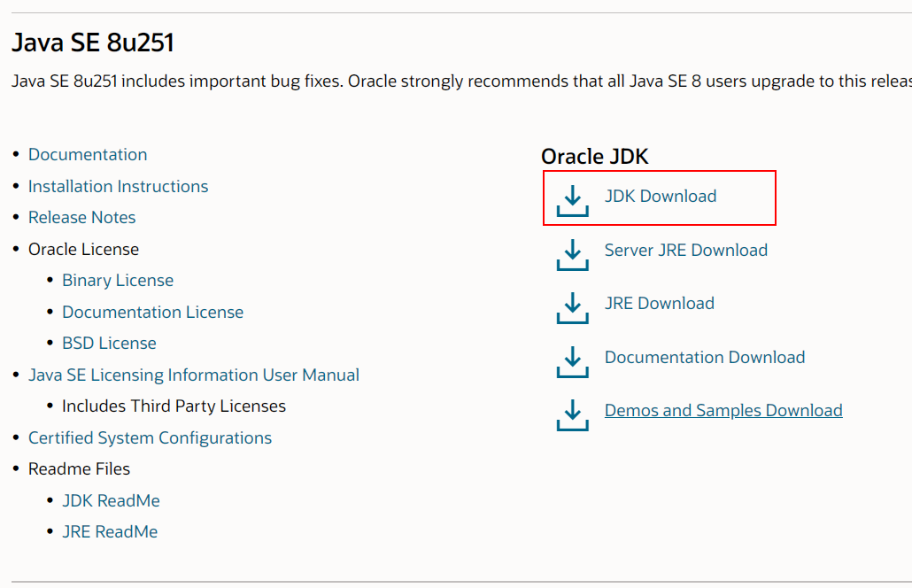The width and height of the screenshot is (912, 588).
Task: Open Demos and Samples Download link
Action: tap(723, 411)
